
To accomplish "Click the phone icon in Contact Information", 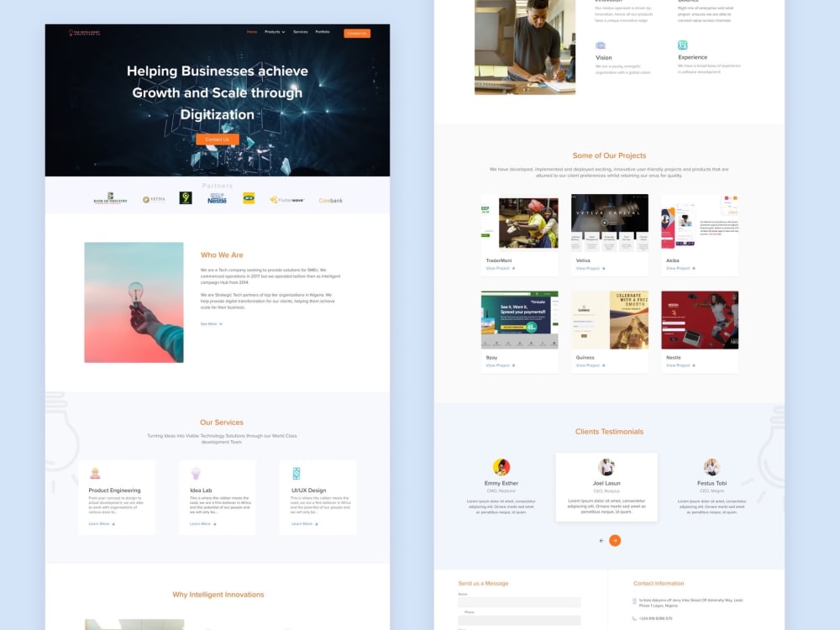I will 635,619.
